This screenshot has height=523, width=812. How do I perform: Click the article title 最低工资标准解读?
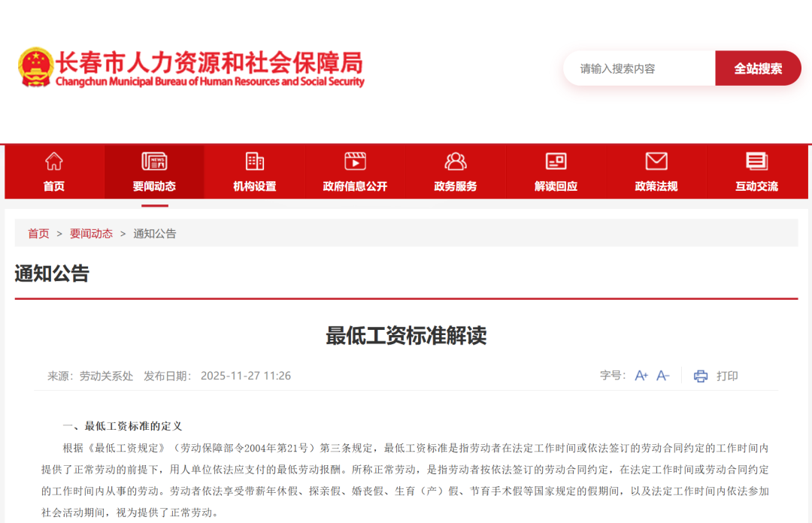[x=406, y=336]
